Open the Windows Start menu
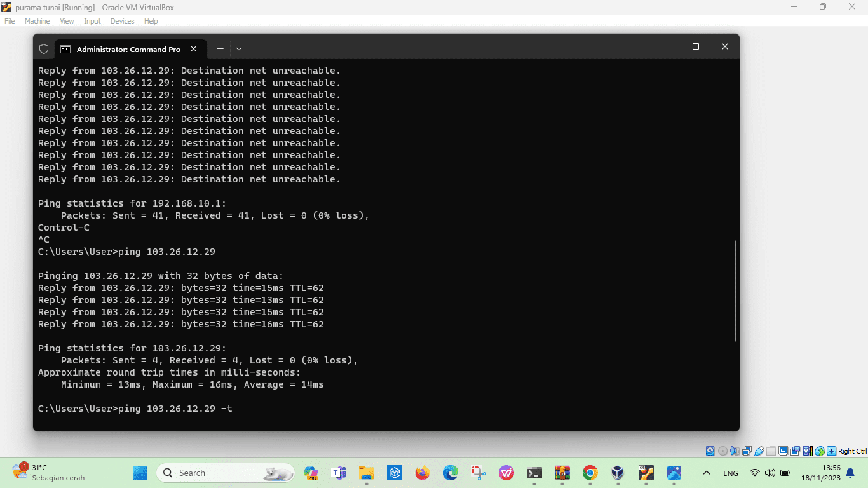This screenshot has width=868, height=488. (140, 473)
